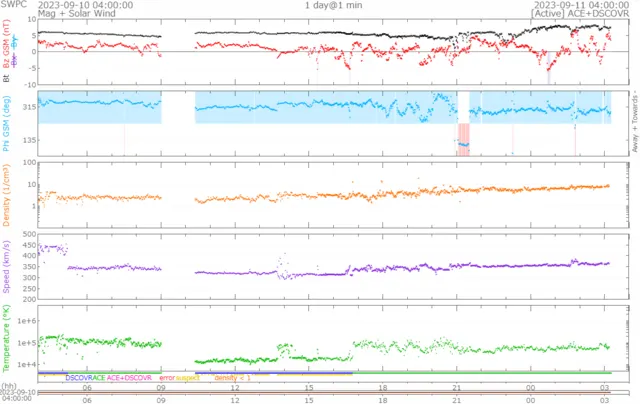Click the 12 hour tick on time axis
The height and width of the screenshot is (404, 640).
tap(234, 386)
